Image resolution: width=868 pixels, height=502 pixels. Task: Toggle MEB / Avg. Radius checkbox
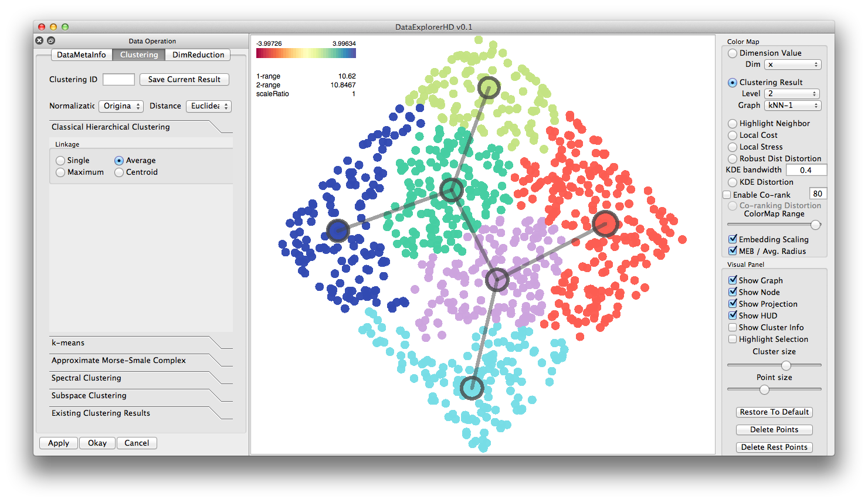733,251
